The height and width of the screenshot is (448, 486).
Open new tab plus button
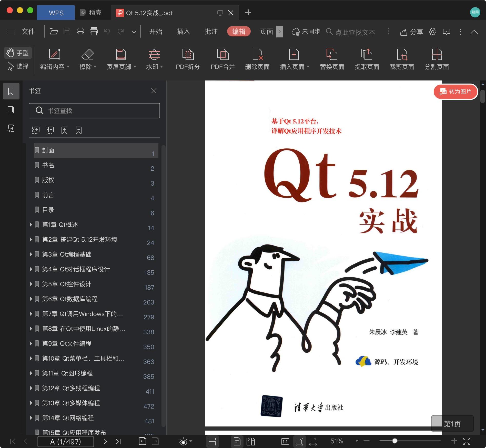248,12
